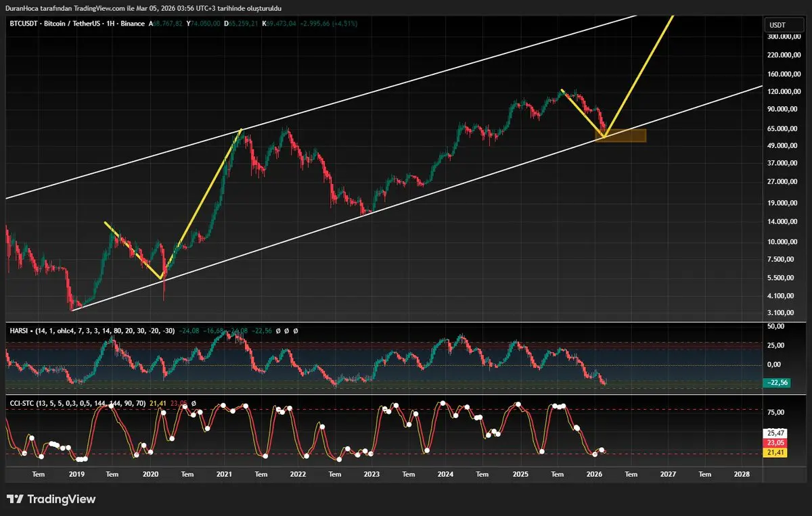
Task: Click the 2023 label on time axis
Action: pyautogui.click(x=371, y=475)
